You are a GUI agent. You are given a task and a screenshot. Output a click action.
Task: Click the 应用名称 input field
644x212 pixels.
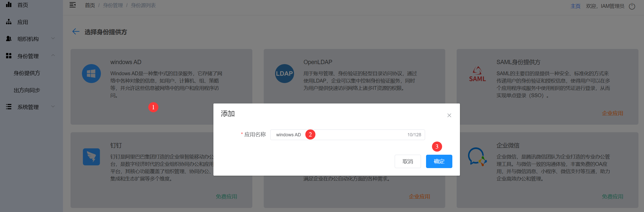[354, 135]
